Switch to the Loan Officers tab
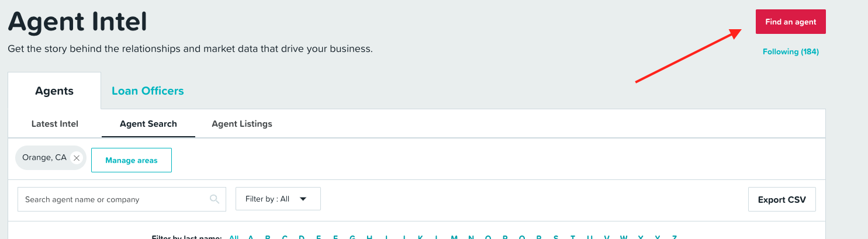 148,91
